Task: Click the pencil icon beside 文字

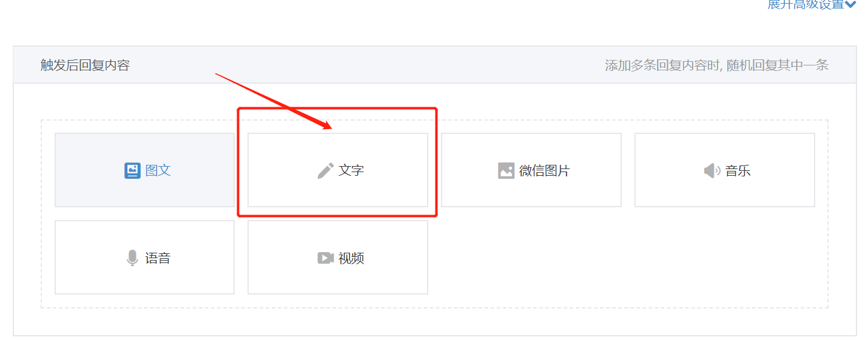Action: point(326,170)
